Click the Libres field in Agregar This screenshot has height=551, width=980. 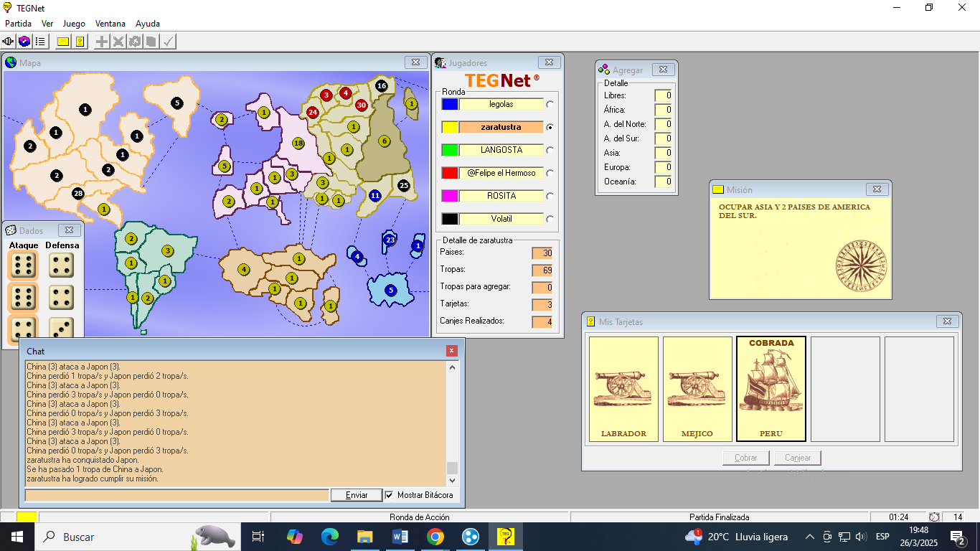(663, 95)
